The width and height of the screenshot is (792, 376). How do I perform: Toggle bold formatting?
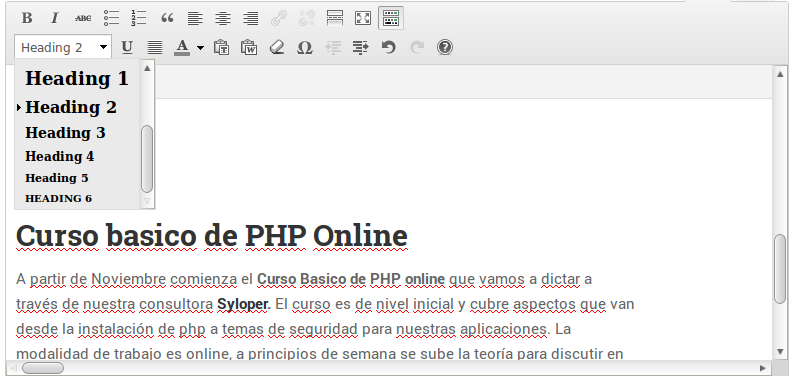click(x=27, y=18)
